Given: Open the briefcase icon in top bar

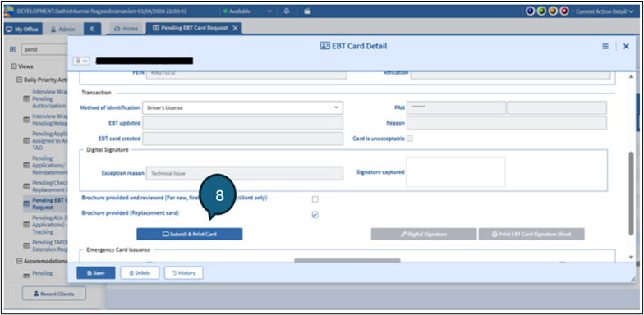Looking at the screenshot, I should pos(307,11).
